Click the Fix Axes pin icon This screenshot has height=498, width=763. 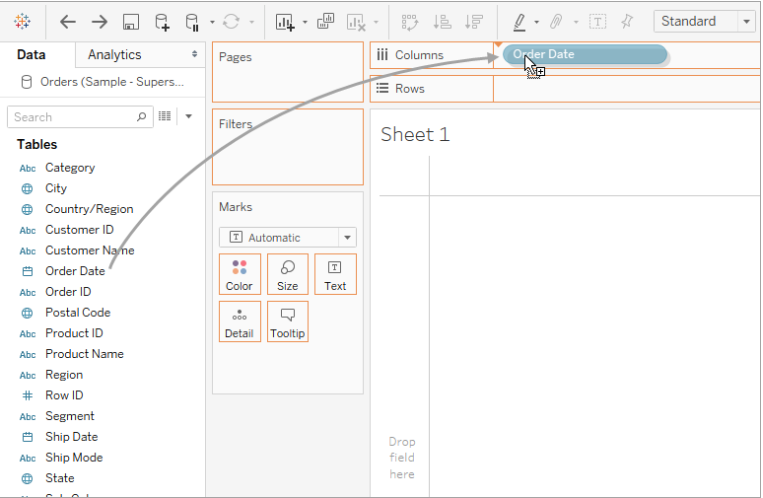click(627, 21)
